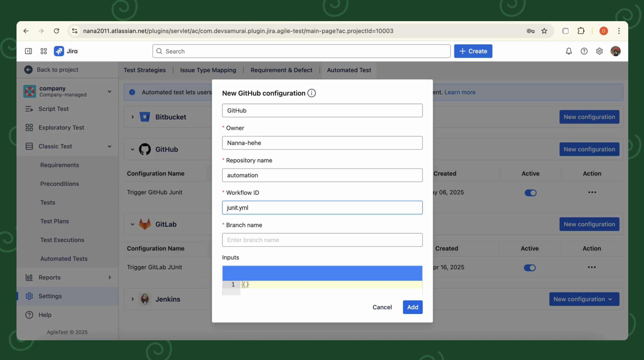This screenshot has height=360, width=644.
Task: Open Jira settings gear
Action: coord(599,51)
